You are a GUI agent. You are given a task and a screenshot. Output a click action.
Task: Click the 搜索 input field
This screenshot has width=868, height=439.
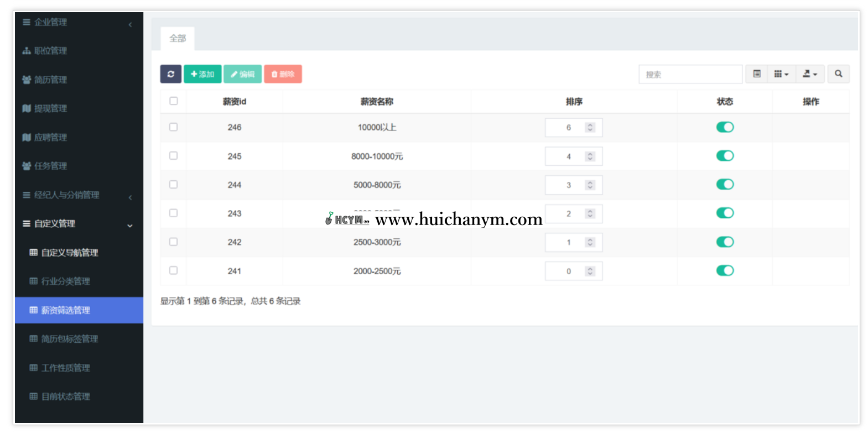coord(690,74)
